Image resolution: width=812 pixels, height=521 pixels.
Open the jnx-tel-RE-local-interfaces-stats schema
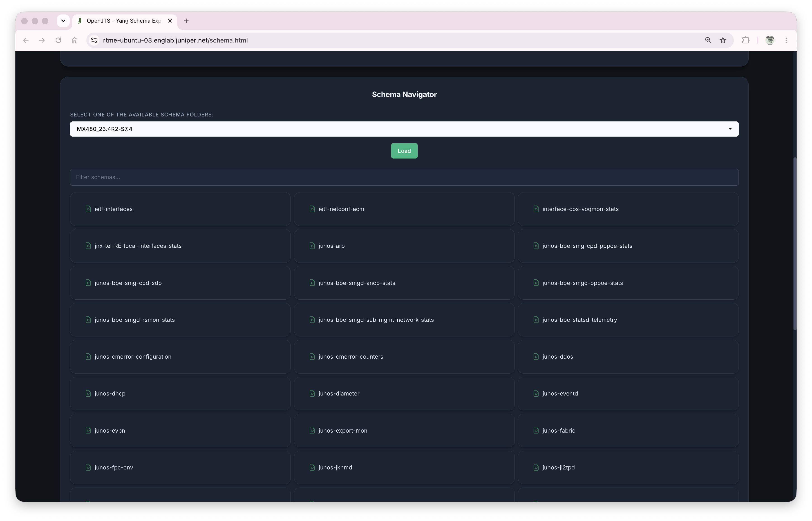coord(180,246)
